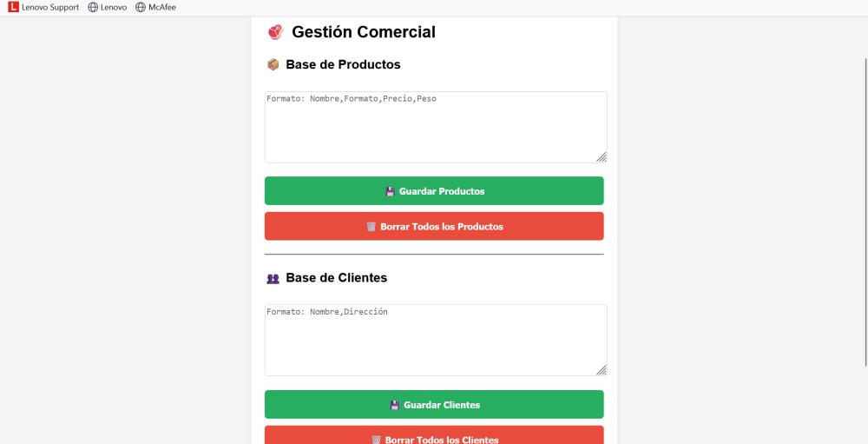The height and width of the screenshot is (444, 868).
Task: Focus the products textarea with Nombre,Formato,Precio,Peso placeholder
Action: click(436, 128)
